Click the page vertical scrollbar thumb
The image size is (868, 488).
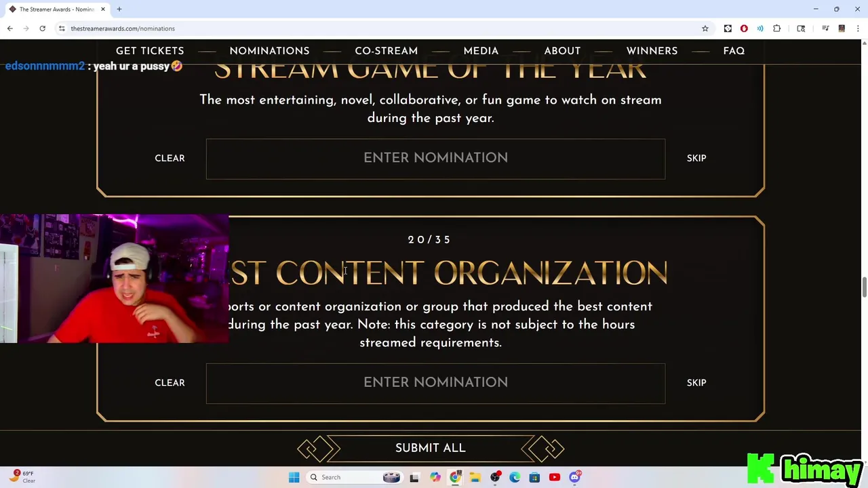[x=864, y=287]
